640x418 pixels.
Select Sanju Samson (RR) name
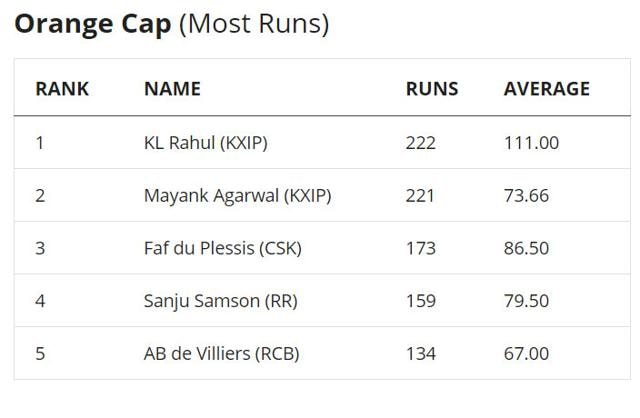click(221, 301)
